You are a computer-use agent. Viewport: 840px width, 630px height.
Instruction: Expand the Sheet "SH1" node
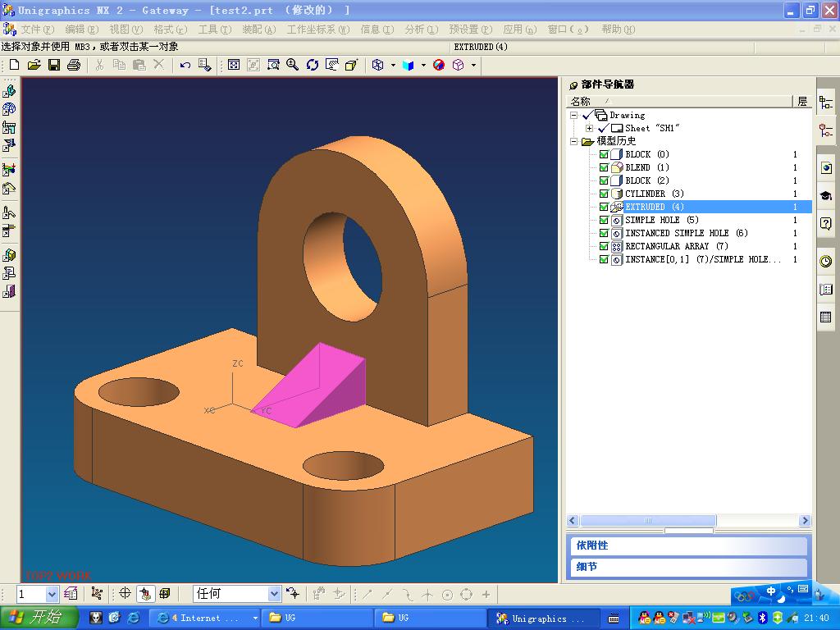pos(589,128)
